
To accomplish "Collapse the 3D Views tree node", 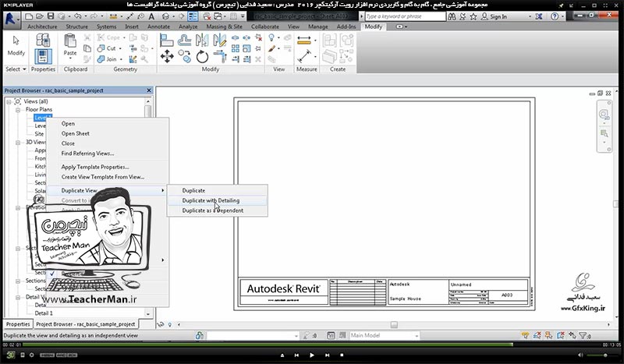I will point(17,143).
